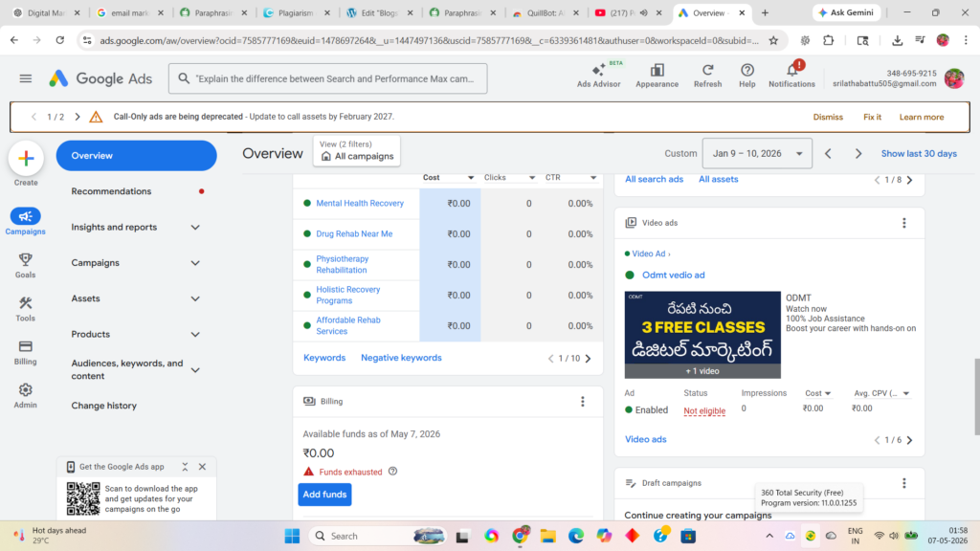
Task: Bookmark this page with star icon
Action: pyautogui.click(x=773, y=40)
